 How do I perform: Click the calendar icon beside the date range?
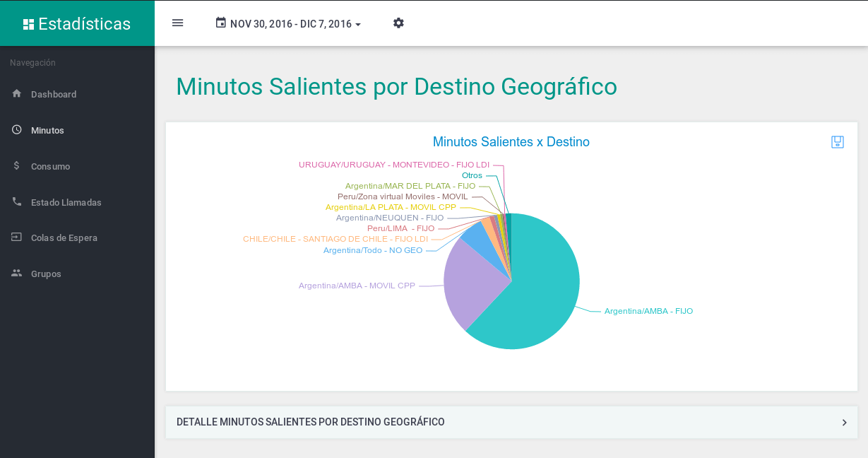pyautogui.click(x=220, y=23)
